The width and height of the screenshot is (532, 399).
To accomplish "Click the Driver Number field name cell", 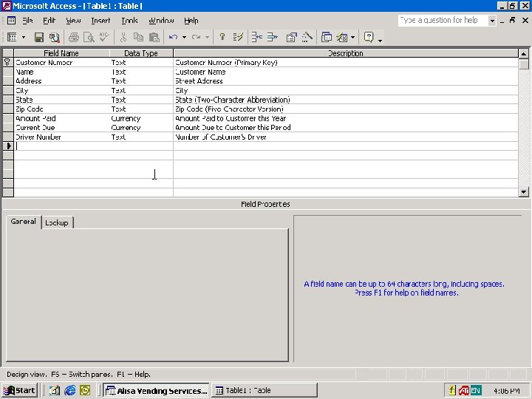I will pyautogui.click(x=61, y=137).
